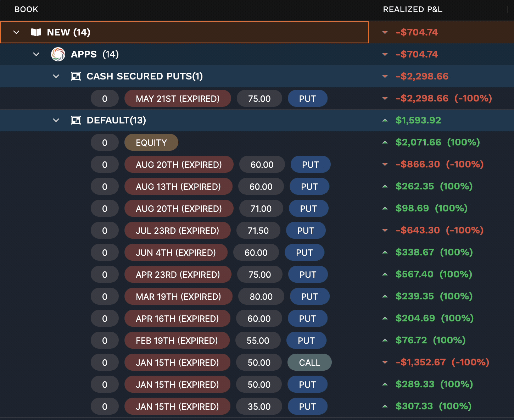Click the JUN 4TH (EXPIRED) badge
Viewport: 514px width, 420px height.
[176, 253]
